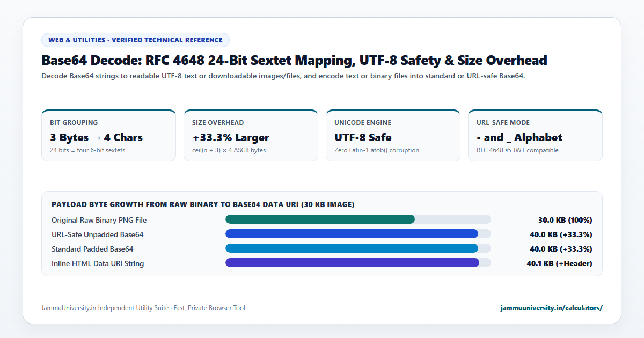
Task: Open the jammuuniversity.in/calculators/ link
Action: 551,308
